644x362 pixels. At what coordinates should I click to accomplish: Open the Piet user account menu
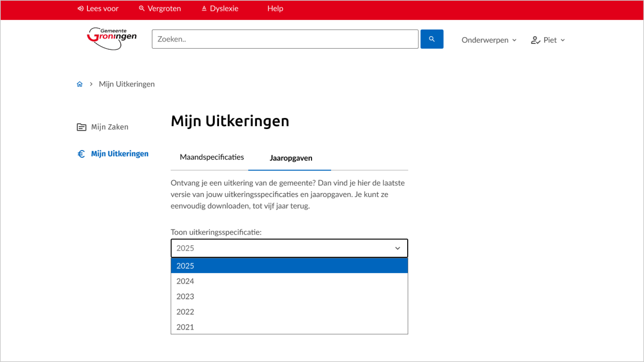pyautogui.click(x=548, y=40)
